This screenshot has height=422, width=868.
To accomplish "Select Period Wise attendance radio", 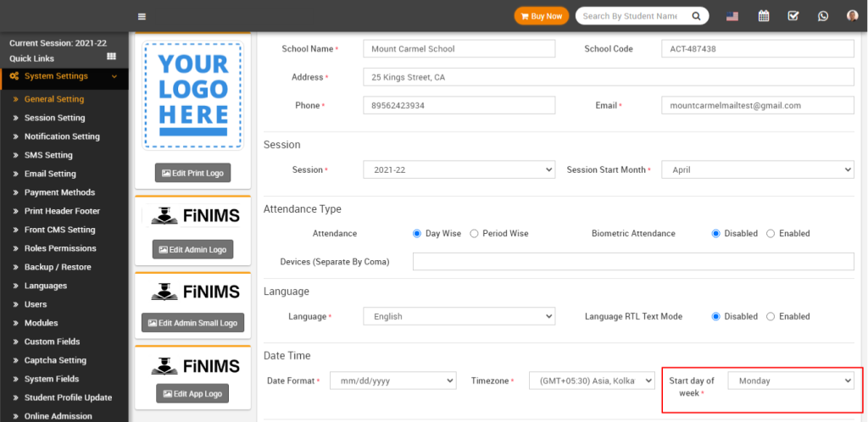I will tap(474, 233).
